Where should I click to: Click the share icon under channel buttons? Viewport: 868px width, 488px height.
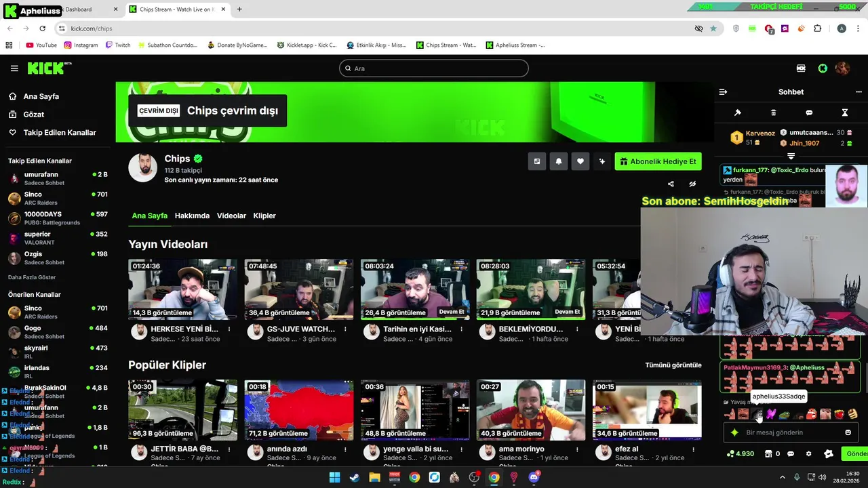[671, 184]
